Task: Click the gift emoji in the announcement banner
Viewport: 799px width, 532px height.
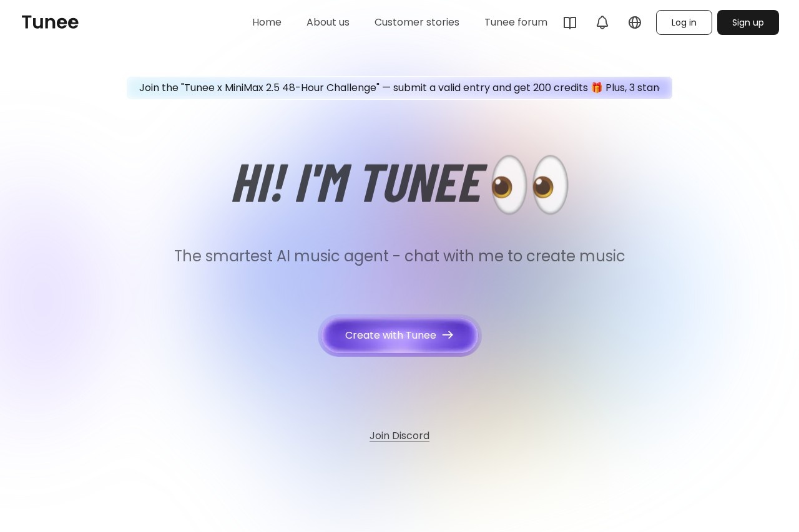Action: pyautogui.click(x=597, y=88)
